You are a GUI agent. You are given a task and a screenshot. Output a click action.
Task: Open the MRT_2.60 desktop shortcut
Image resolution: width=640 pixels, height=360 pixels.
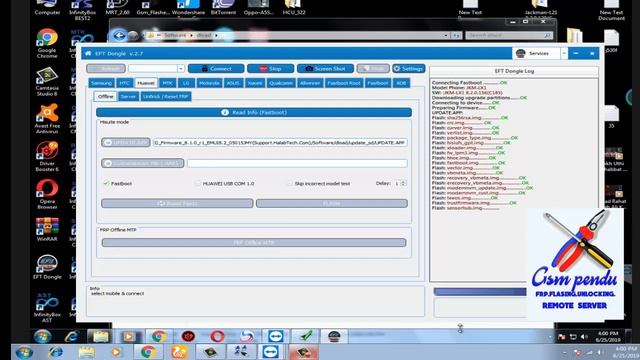(117, 7)
